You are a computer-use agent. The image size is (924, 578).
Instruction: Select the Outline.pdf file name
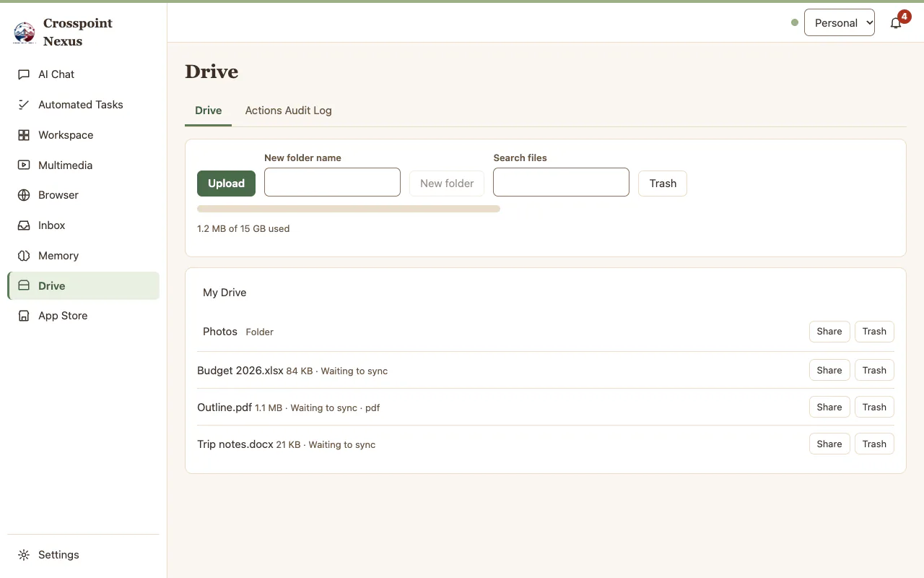(225, 407)
